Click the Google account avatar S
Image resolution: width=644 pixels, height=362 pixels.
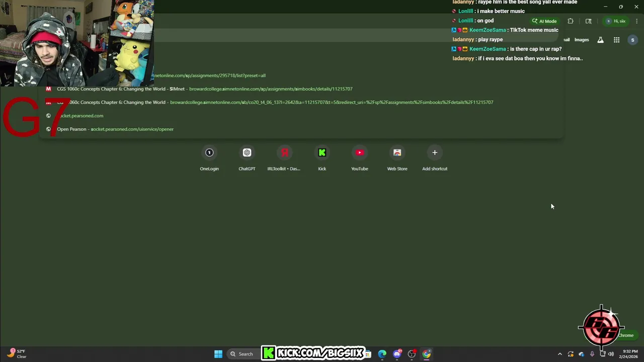[x=632, y=40]
